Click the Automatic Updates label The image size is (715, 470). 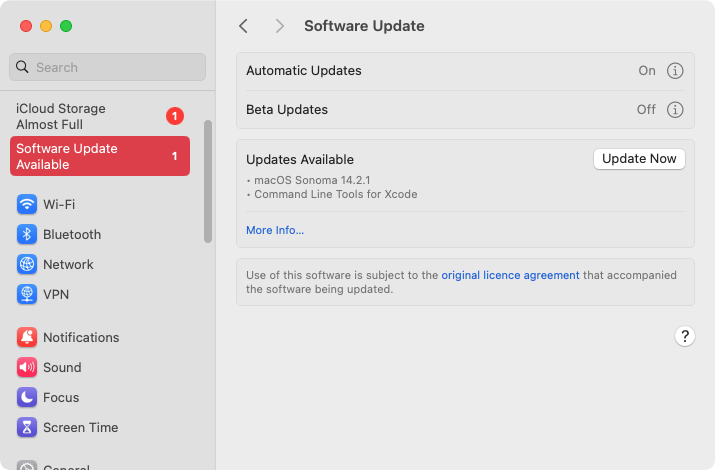coord(304,71)
